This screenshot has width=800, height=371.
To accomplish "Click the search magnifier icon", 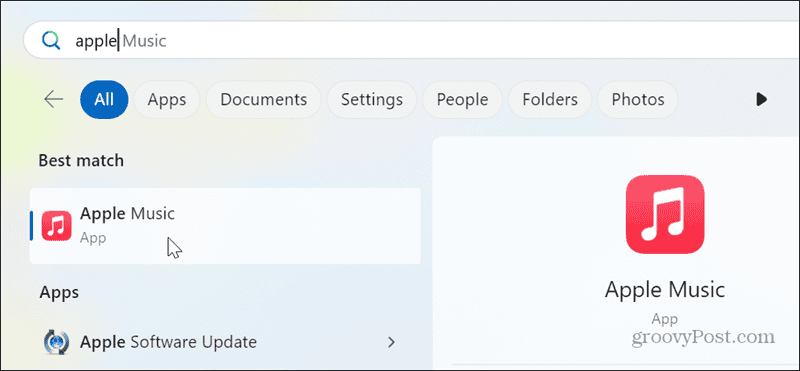I will coord(51,40).
